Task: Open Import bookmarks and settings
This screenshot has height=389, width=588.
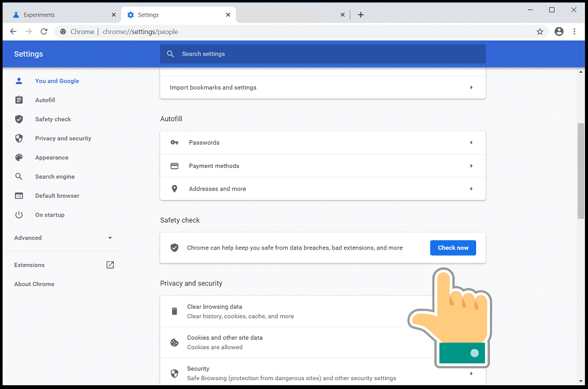Action: (x=322, y=87)
